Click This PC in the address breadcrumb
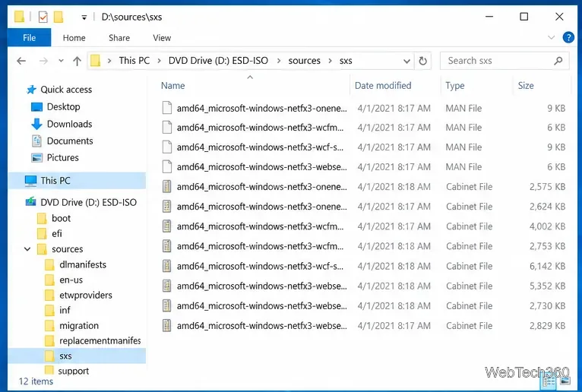582x392 pixels. [x=134, y=61]
